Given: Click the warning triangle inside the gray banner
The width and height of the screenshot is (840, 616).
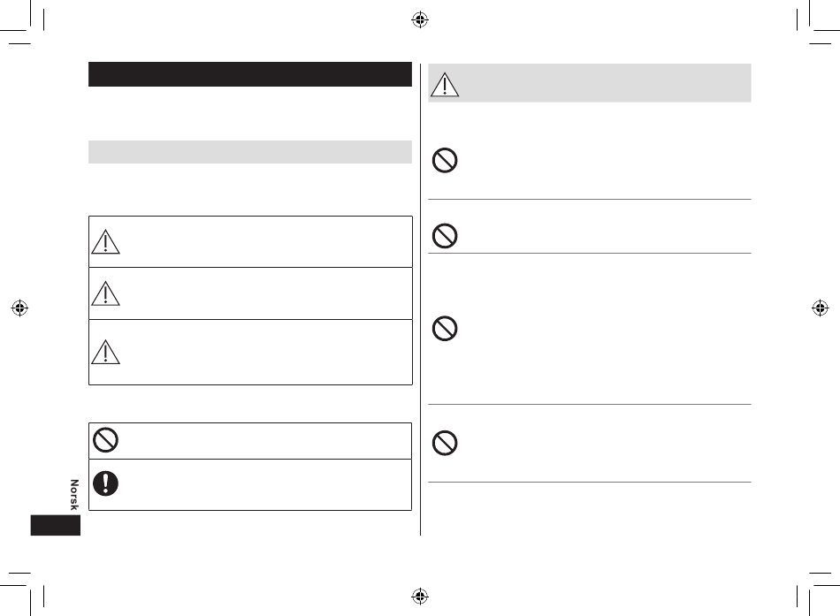Looking at the screenshot, I should 445,85.
